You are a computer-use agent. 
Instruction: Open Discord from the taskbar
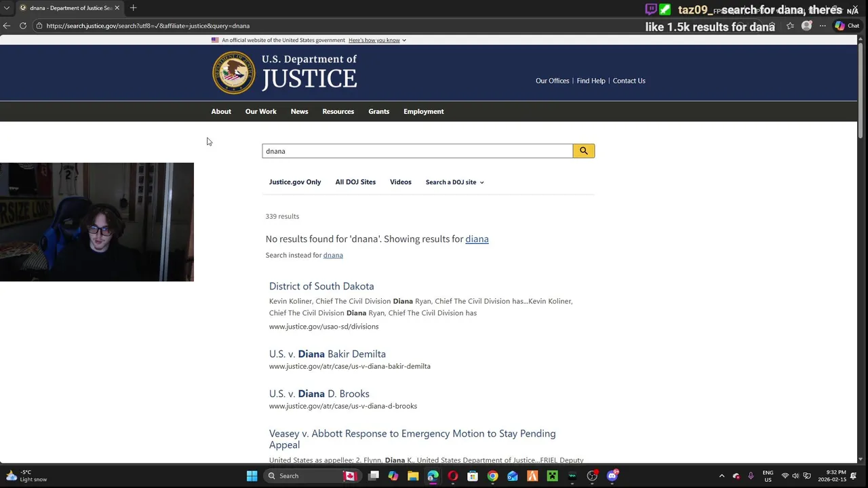(612, 476)
